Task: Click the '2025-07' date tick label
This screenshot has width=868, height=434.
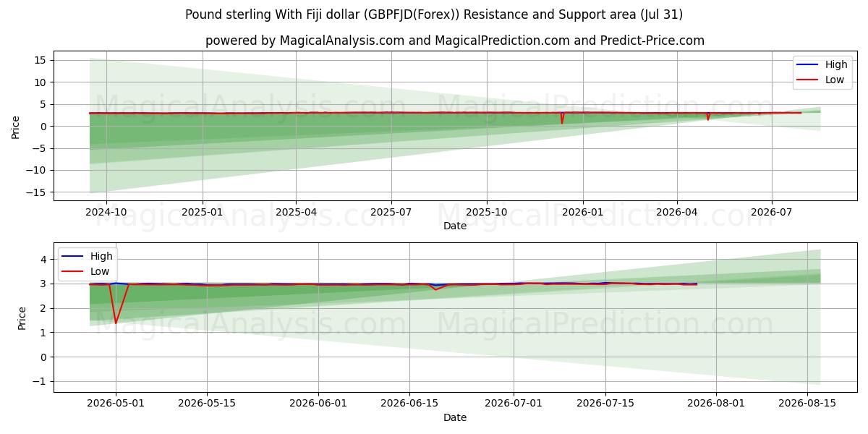Action: (x=391, y=212)
